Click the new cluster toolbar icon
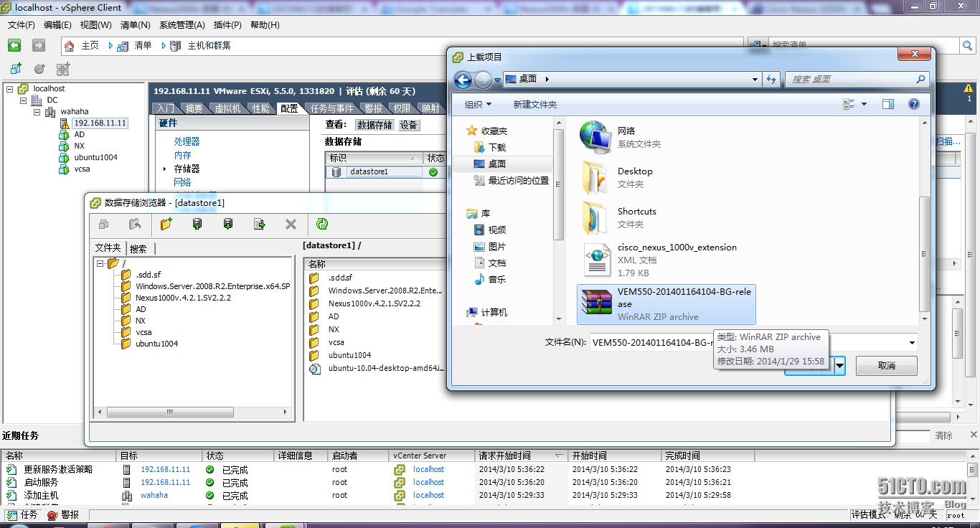This screenshot has height=528, width=980. [x=63, y=69]
